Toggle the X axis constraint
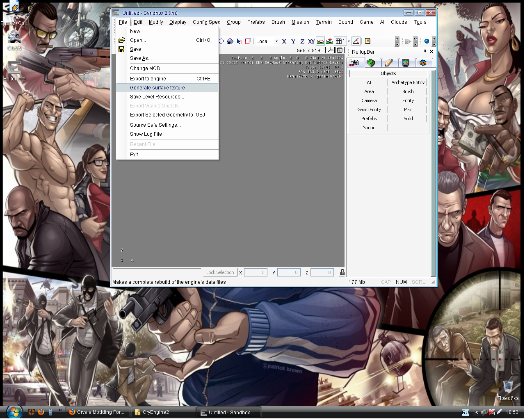This screenshot has width=525, height=420. (284, 41)
